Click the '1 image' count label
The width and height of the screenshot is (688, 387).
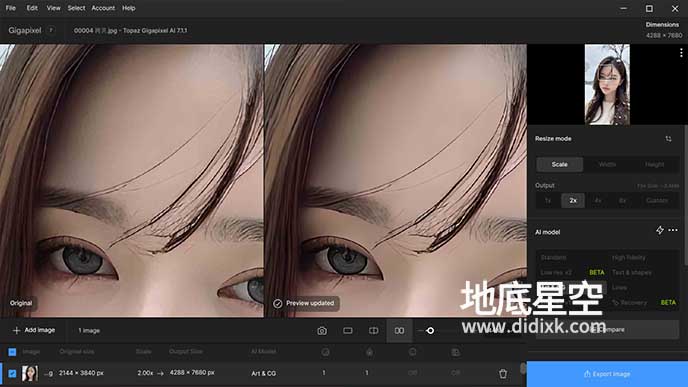click(89, 330)
